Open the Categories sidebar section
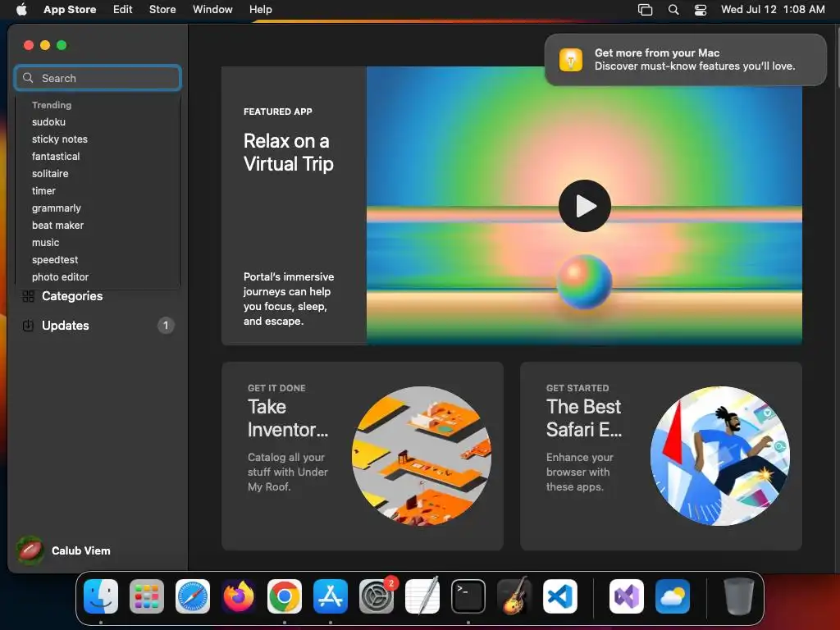This screenshot has width=840, height=630. [98, 296]
